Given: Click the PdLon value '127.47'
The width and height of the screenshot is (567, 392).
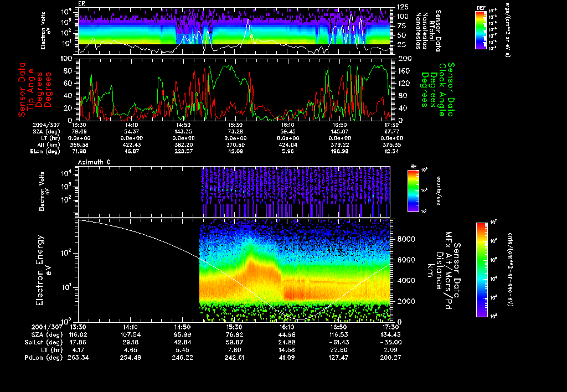Looking at the screenshot, I should [338, 358].
